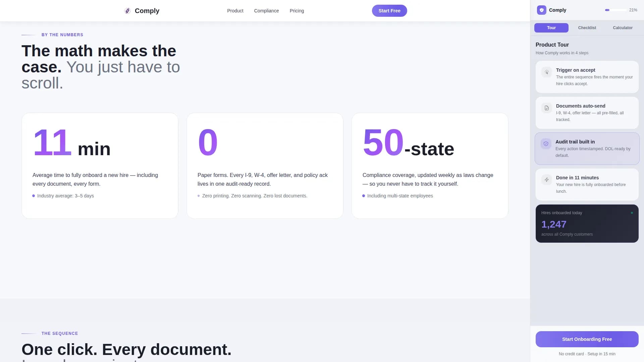Click the 11 min stat card

tap(100, 166)
